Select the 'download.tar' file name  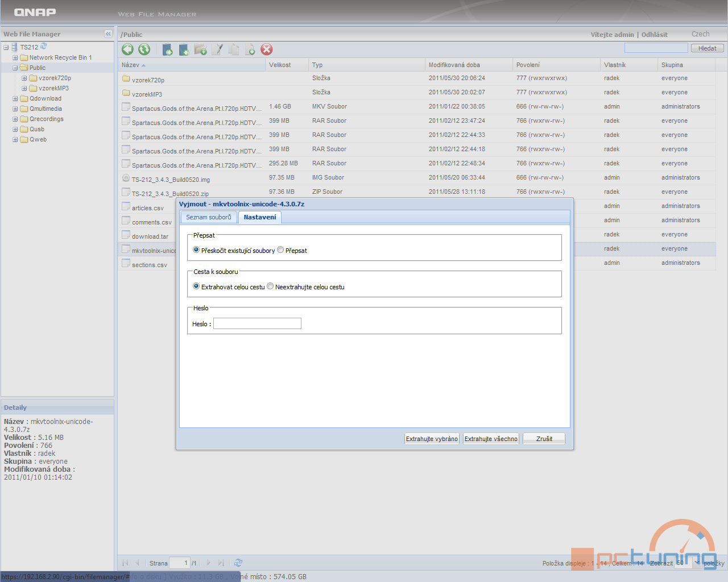pyautogui.click(x=150, y=236)
